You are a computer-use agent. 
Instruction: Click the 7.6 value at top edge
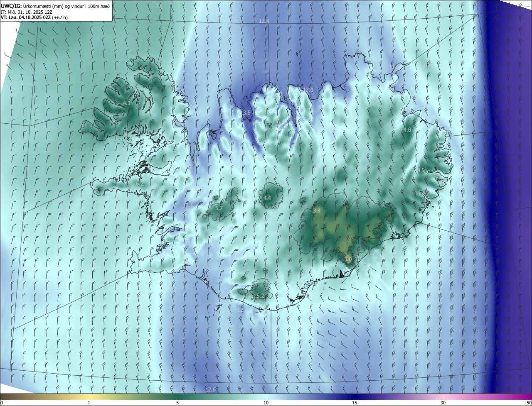tap(159, 6)
